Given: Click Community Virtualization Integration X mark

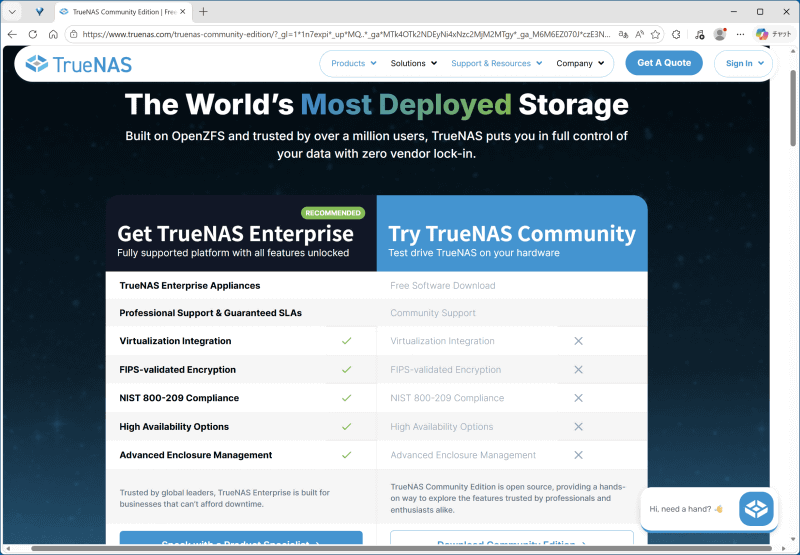Looking at the screenshot, I should point(578,341).
